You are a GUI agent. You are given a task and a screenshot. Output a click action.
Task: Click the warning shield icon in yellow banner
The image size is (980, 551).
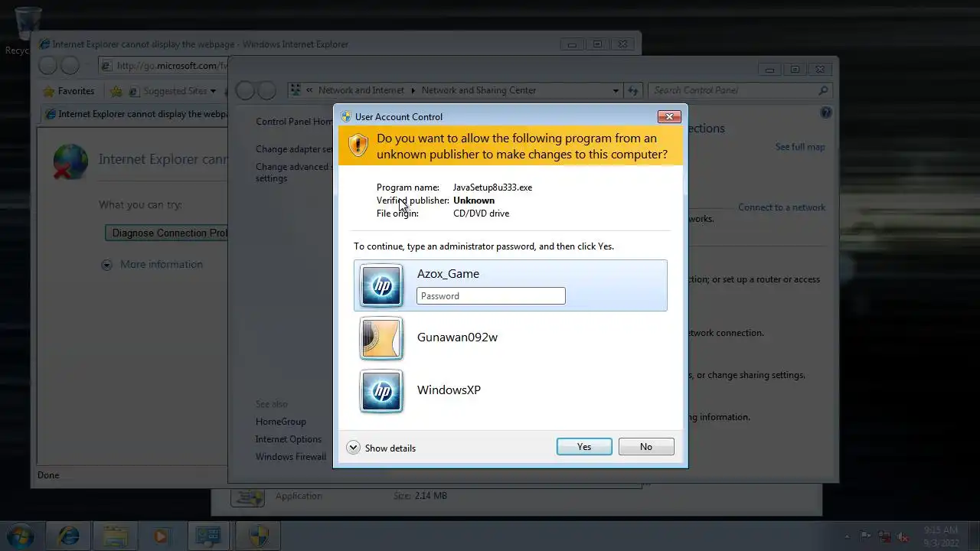(x=358, y=145)
